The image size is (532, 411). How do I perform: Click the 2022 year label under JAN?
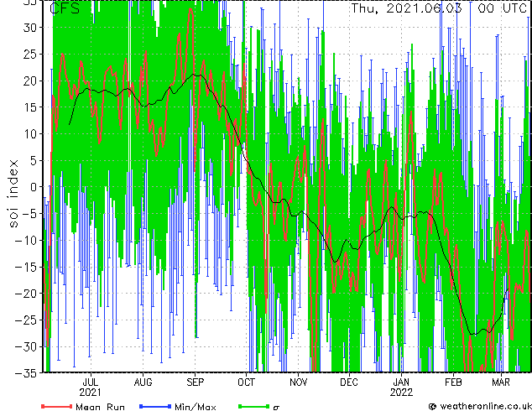coord(401,393)
